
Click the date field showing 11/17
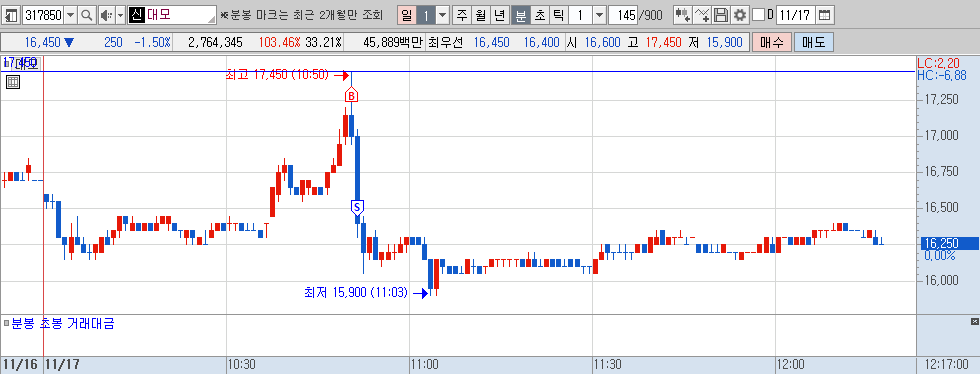(x=795, y=15)
